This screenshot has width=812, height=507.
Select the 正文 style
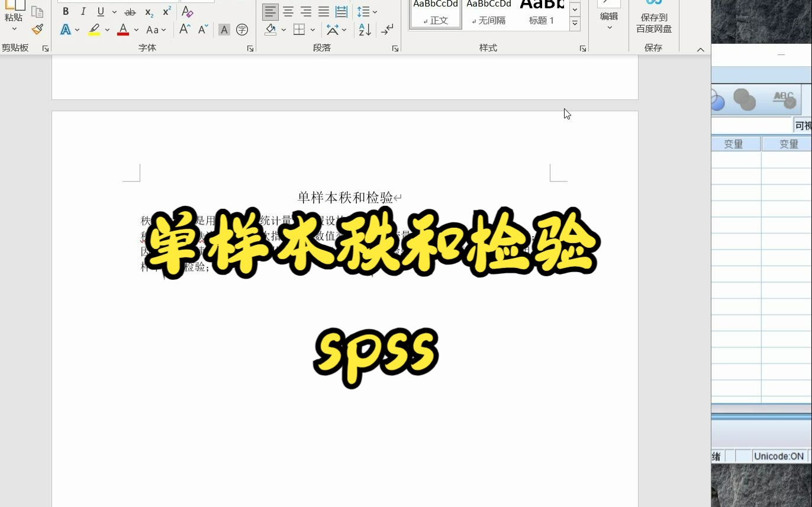(x=436, y=14)
